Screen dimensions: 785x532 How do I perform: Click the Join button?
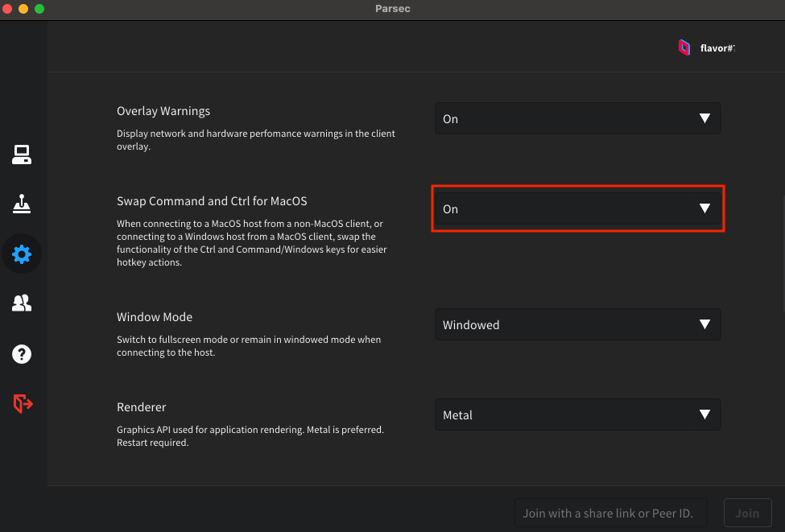(747, 513)
